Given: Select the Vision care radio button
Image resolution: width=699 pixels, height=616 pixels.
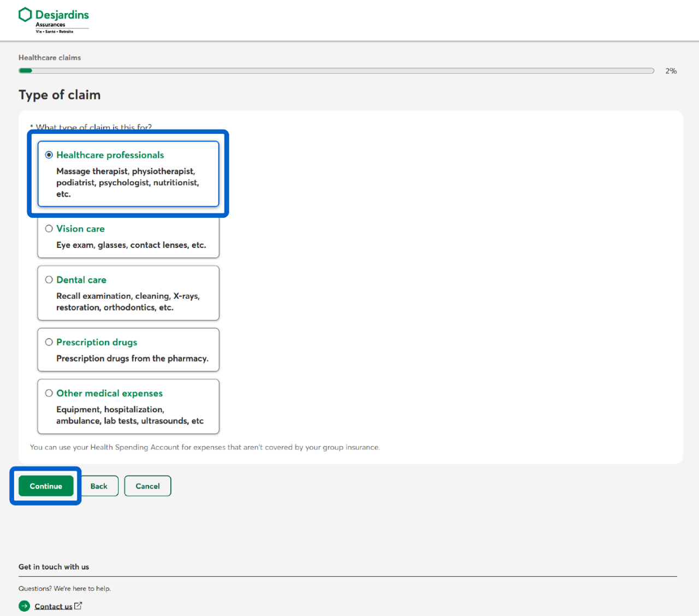Looking at the screenshot, I should coord(49,229).
